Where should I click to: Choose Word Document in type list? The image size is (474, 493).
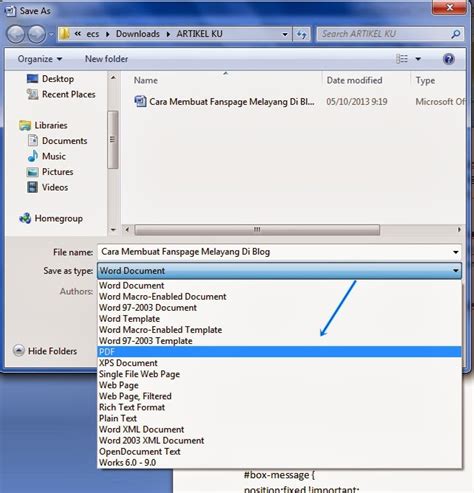pyautogui.click(x=279, y=286)
